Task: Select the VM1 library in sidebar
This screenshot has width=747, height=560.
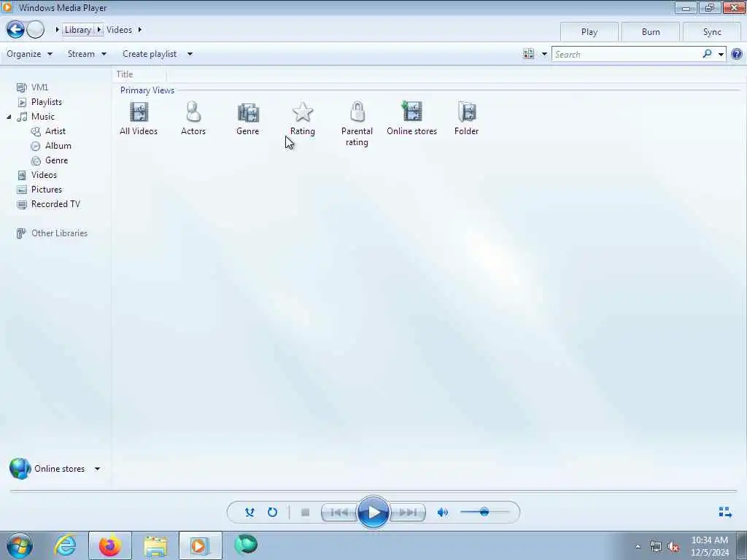Action: (x=32, y=87)
